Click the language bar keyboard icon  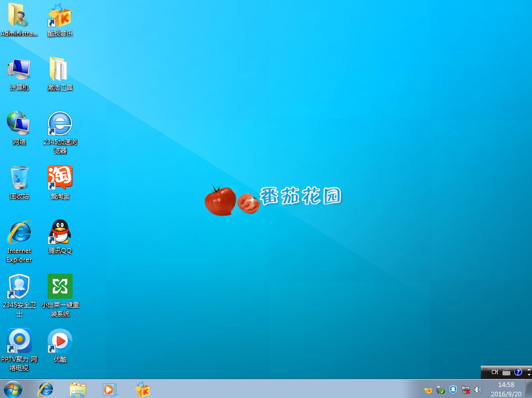click(506, 372)
